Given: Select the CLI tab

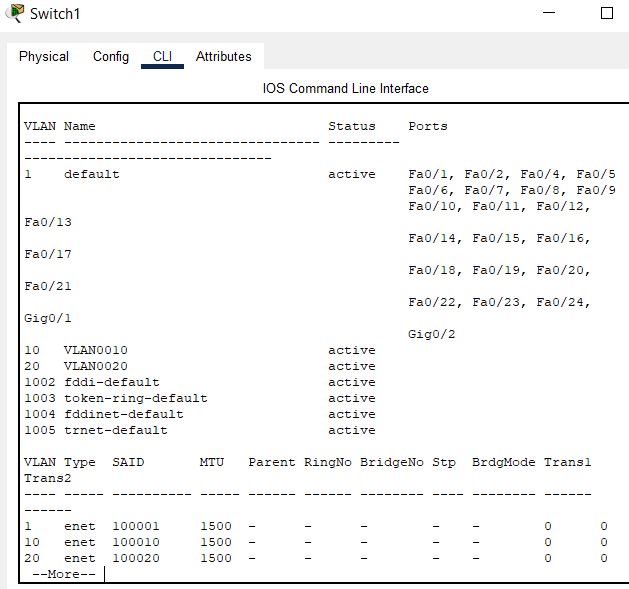Looking at the screenshot, I should 162,57.
